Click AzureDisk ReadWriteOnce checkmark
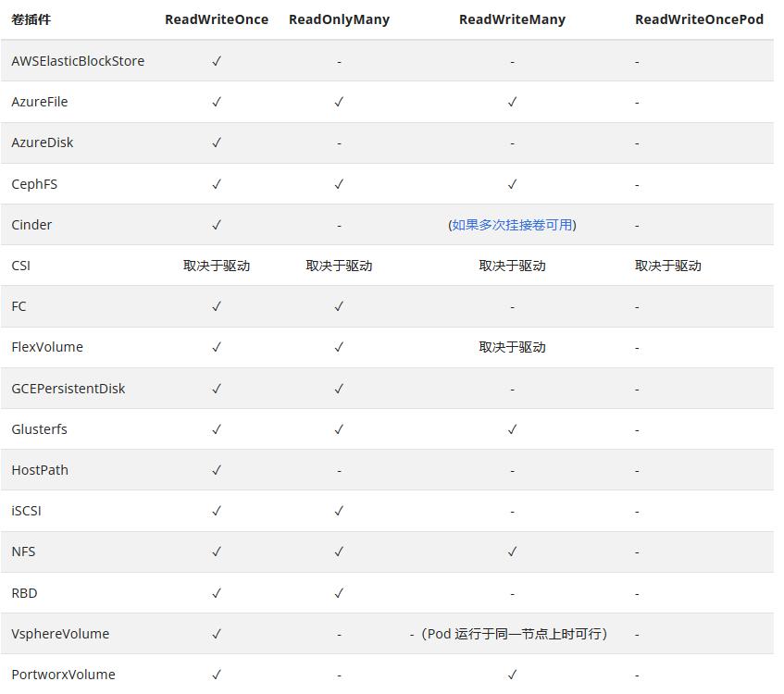 (217, 143)
